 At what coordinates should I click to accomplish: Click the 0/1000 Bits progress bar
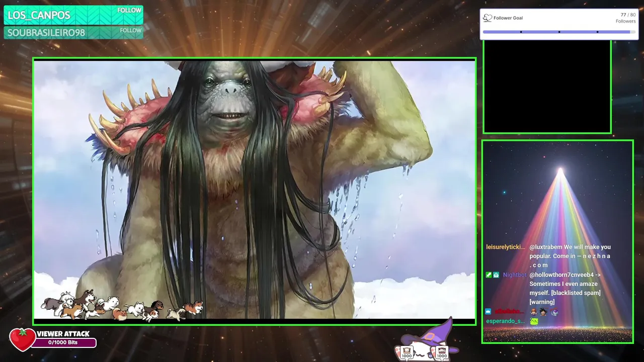[63, 343]
